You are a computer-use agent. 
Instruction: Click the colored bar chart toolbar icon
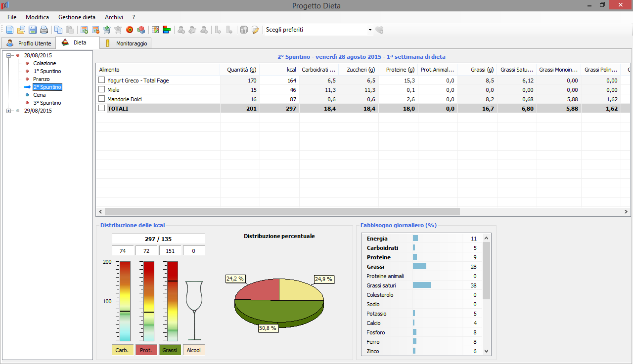167,30
